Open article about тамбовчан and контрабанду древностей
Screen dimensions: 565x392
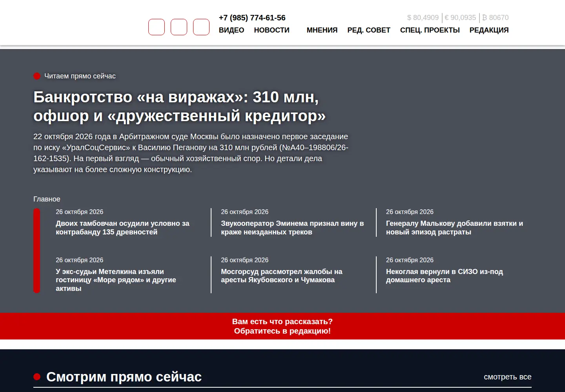(x=122, y=228)
